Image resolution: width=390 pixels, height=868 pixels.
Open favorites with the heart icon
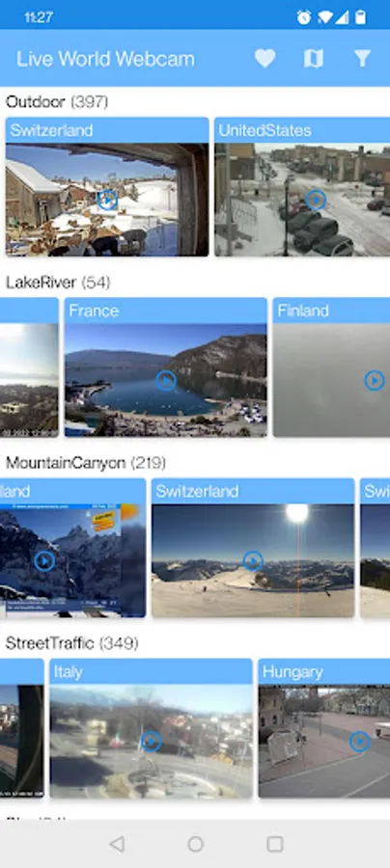265,58
